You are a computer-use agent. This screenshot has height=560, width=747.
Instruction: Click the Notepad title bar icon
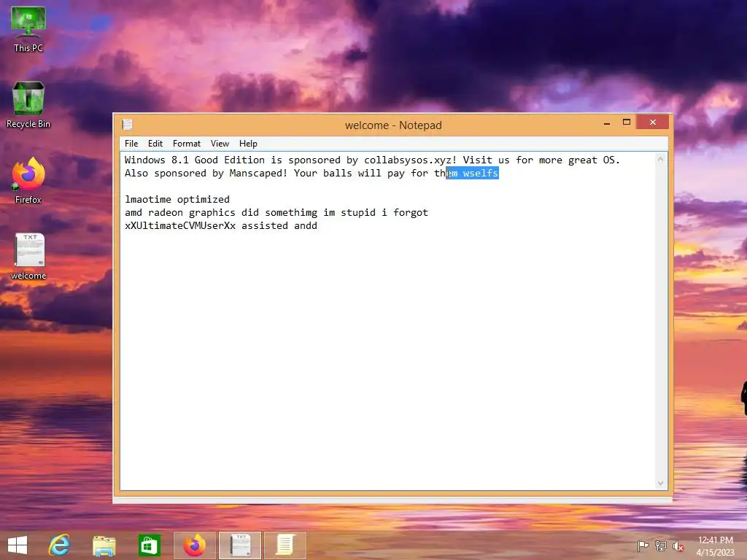pyautogui.click(x=127, y=124)
